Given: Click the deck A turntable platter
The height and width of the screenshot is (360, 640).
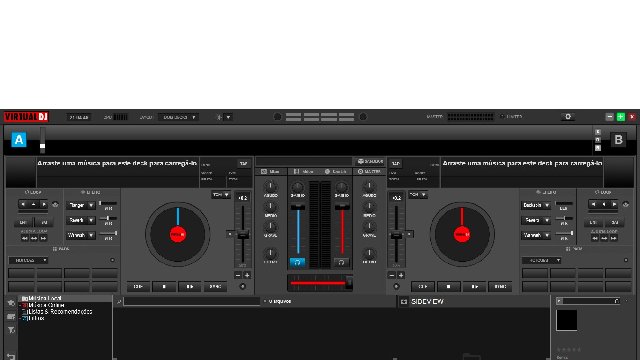Looking at the screenshot, I should tap(178, 234).
